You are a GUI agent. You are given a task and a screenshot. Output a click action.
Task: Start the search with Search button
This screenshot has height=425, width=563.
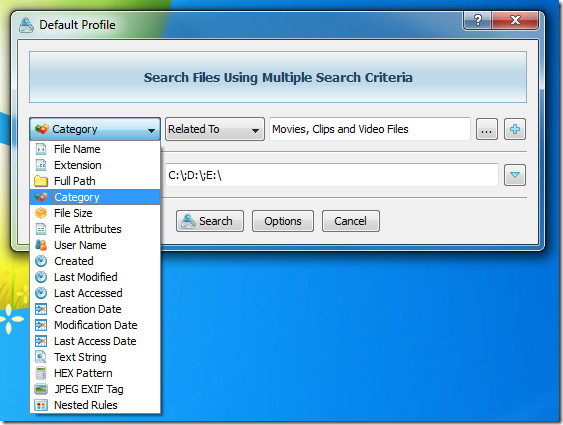click(x=210, y=221)
